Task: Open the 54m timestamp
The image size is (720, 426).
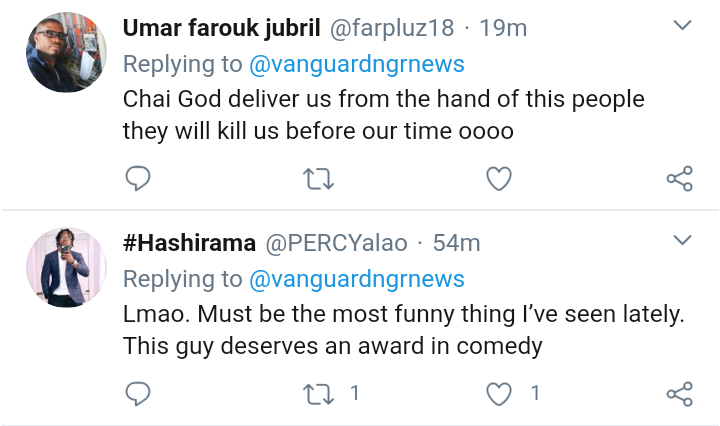Action: (456, 243)
